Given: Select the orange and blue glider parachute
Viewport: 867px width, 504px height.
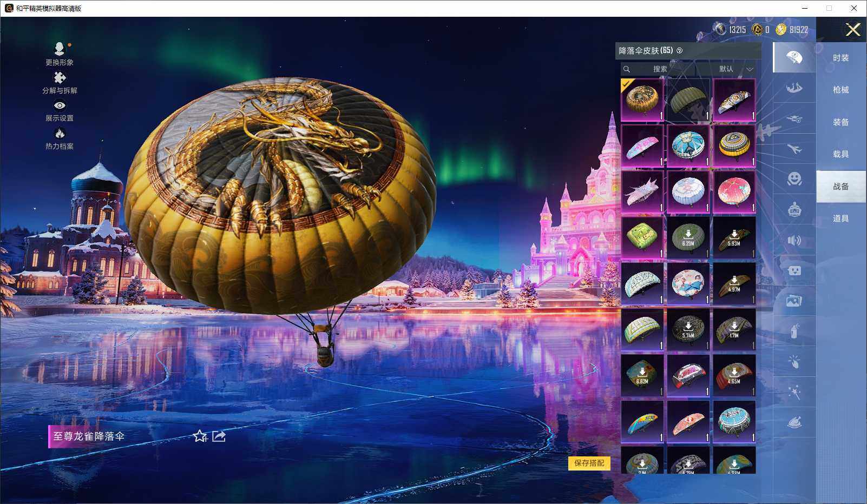Looking at the screenshot, I should coord(642,422).
